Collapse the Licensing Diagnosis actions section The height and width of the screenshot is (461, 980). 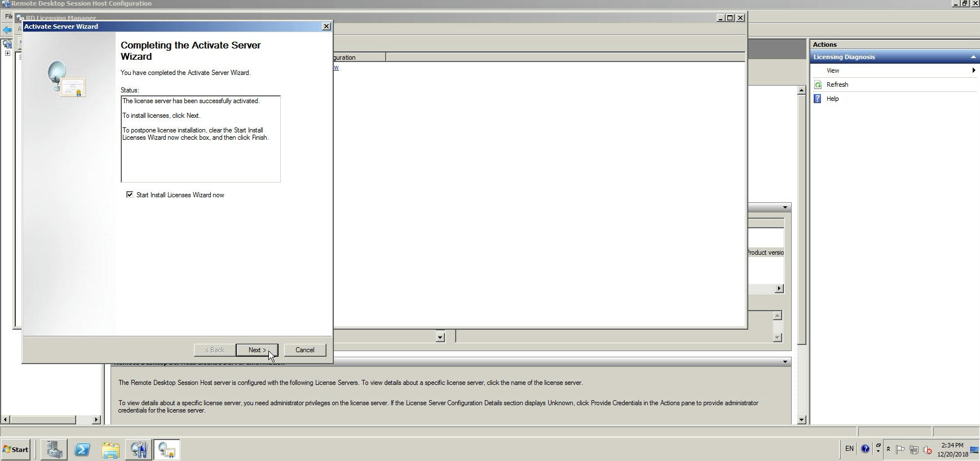tap(973, 57)
